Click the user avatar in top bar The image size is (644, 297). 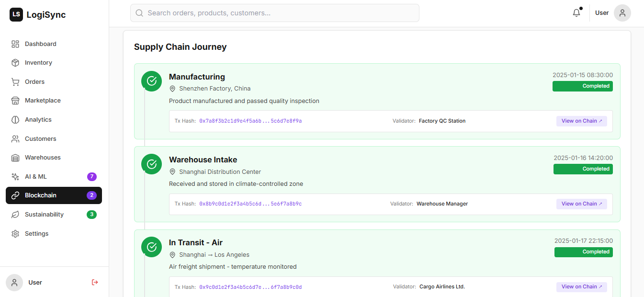pyautogui.click(x=622, y=13)
